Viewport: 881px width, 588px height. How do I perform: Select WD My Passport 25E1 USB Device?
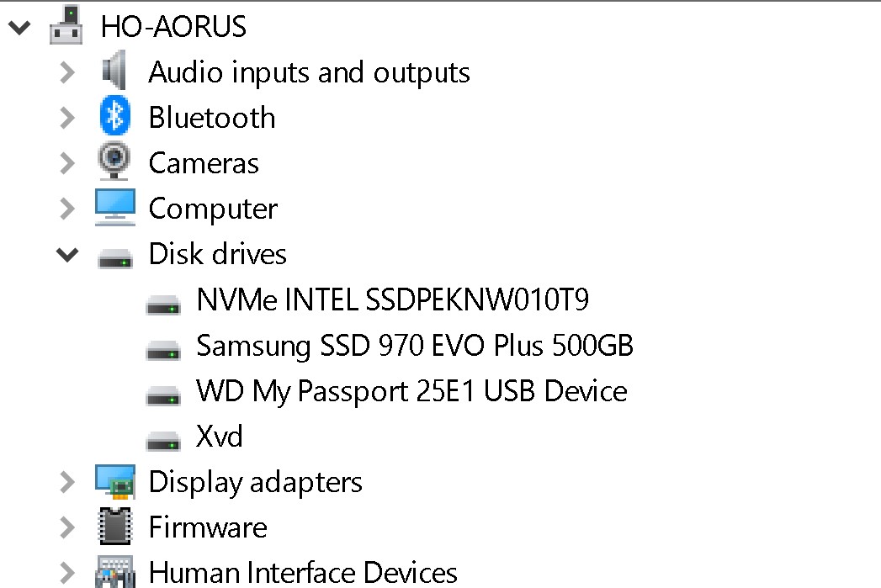click(x=411, y=391)
